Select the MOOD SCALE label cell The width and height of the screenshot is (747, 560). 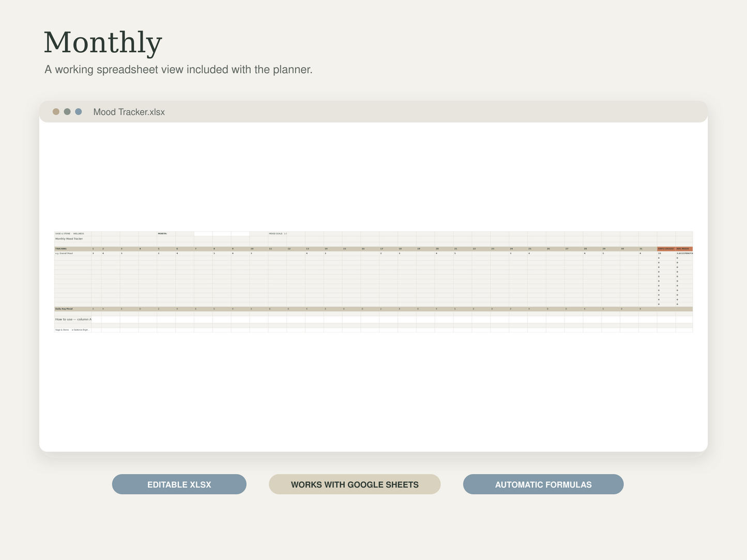[277, 234]
